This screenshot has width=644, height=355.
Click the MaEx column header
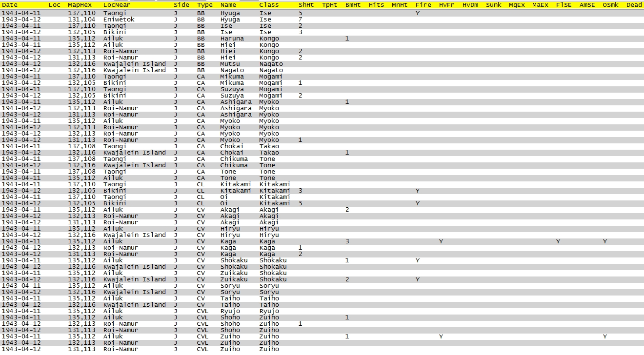[541, 5]
